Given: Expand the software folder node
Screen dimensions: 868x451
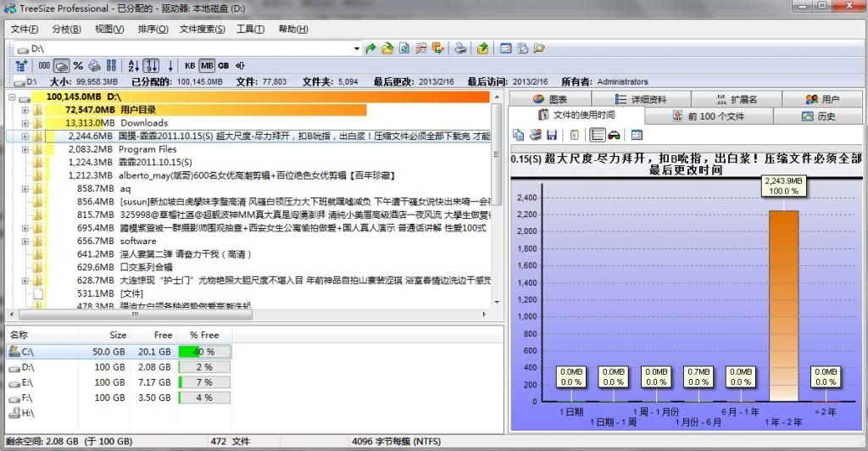Looking at the screenshot, I should 25,242.
